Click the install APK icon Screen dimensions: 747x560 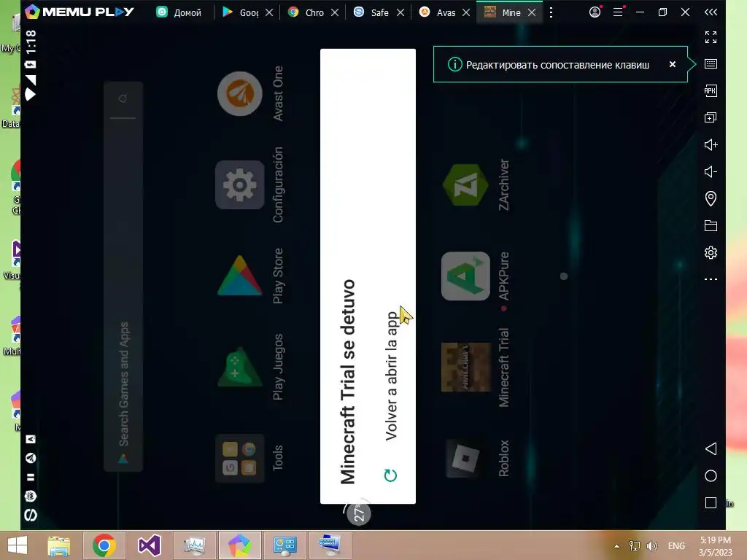click(711, 90)
